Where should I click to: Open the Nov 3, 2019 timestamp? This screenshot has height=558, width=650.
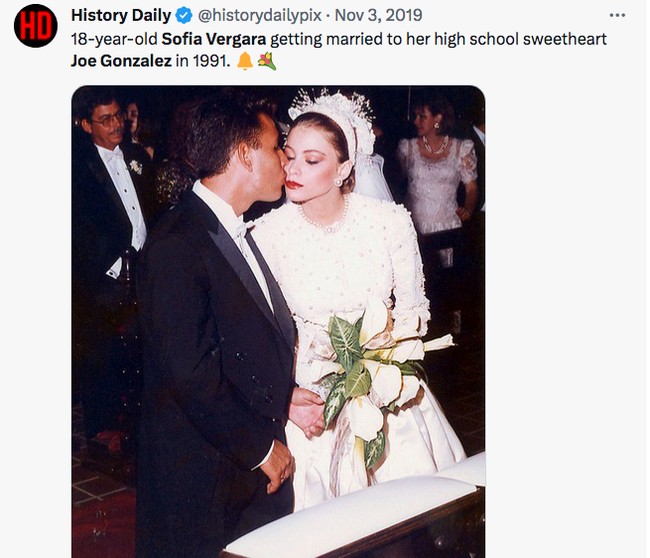[379, 16]
